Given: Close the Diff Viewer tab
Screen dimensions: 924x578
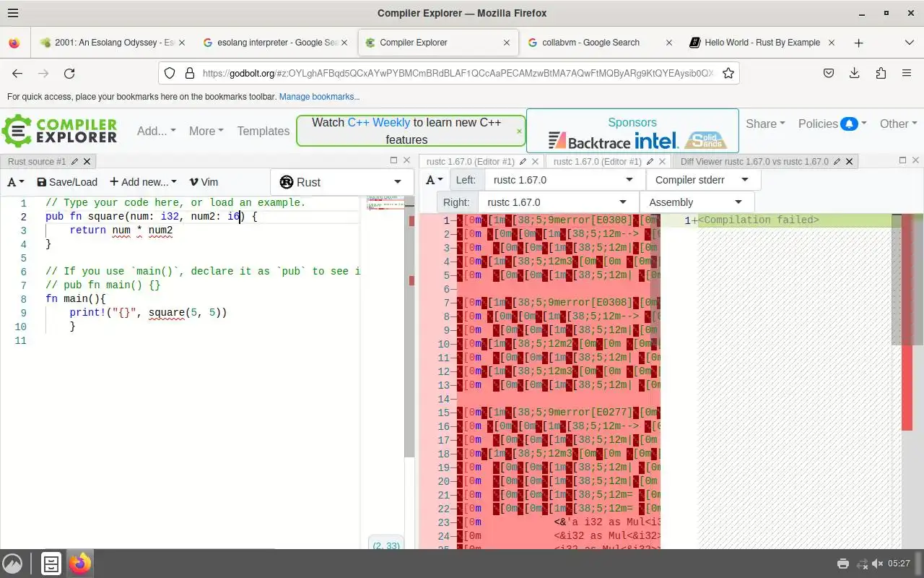Looking at the screenshot, I should pyautogui.click(x=850, y=162).
